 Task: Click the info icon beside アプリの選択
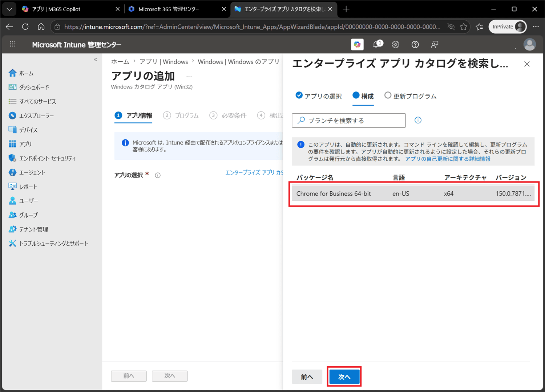[x=158, y=175]
